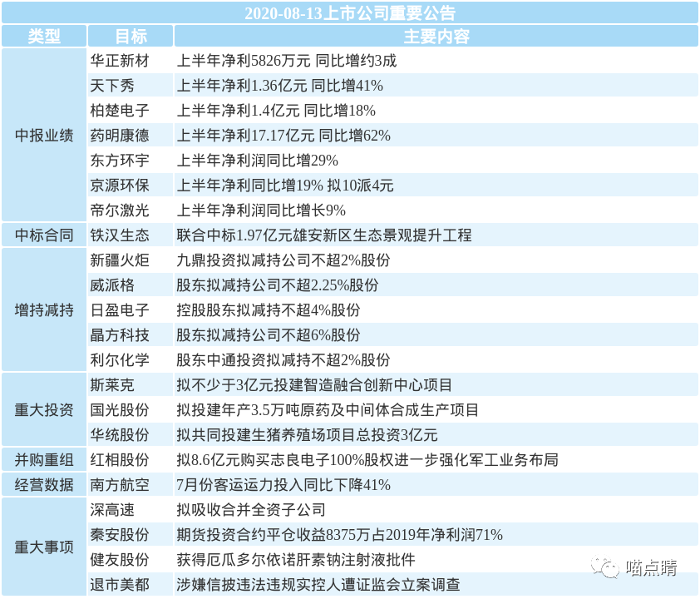Screen dimensions: 700x599
Task: Click text 股东拟减持公司不超2.25%股份
Action: click(277, 285)
